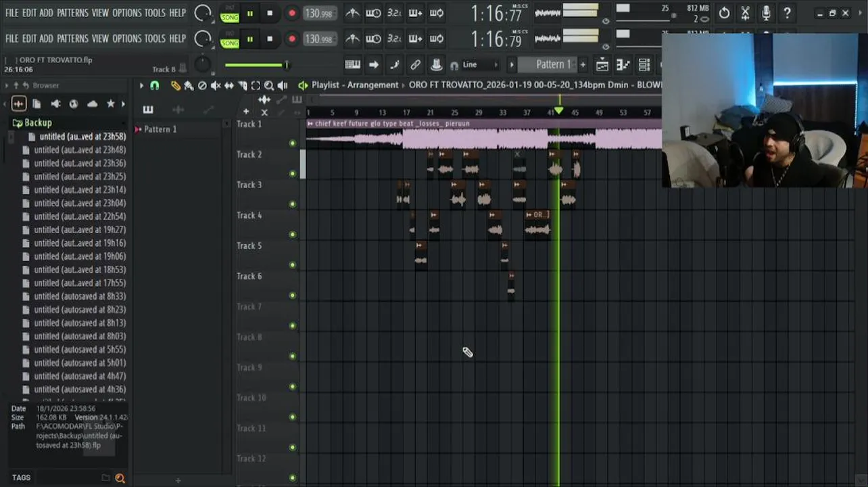Mute Track 5 with its green dot
Image resolution: width=868 pixels, height=487 pixels.
click(x=293, y=264)
